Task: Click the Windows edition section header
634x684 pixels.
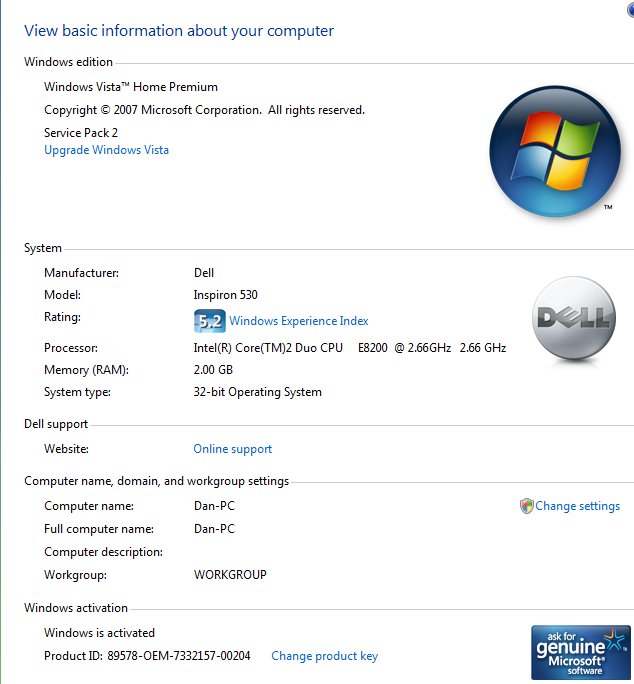Action: [69, 62]
